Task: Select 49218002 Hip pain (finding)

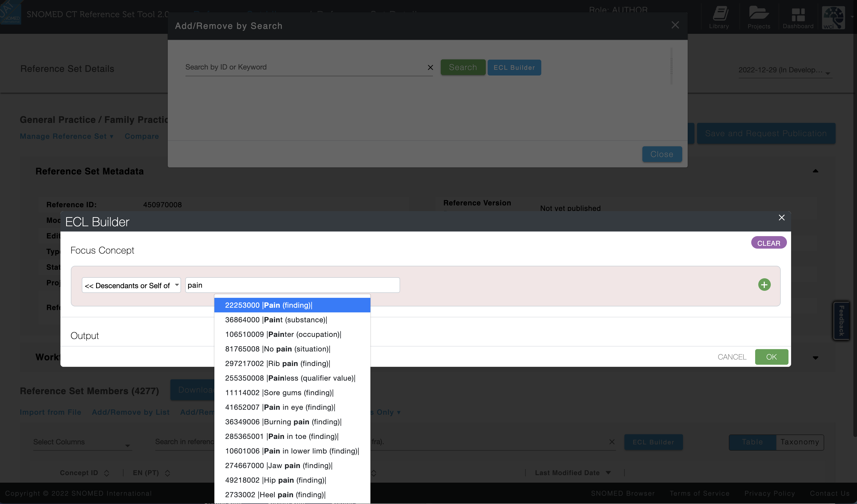Action: (x=292, y=480)
